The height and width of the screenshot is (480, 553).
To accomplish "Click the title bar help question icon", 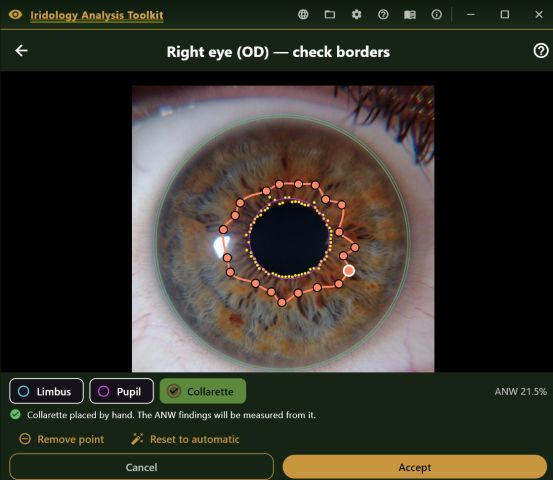I will coord(383,14).
